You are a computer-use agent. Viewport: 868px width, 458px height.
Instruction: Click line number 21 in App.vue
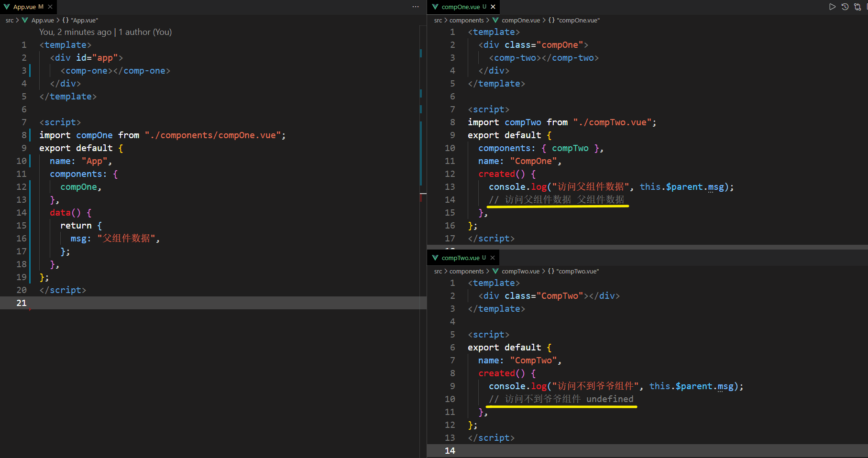[x=22, y=303]
